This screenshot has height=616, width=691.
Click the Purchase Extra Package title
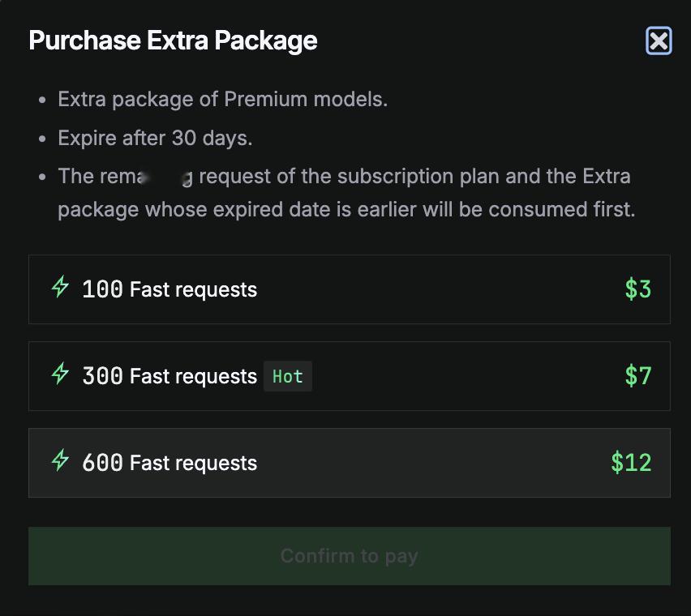pos(173,41)
